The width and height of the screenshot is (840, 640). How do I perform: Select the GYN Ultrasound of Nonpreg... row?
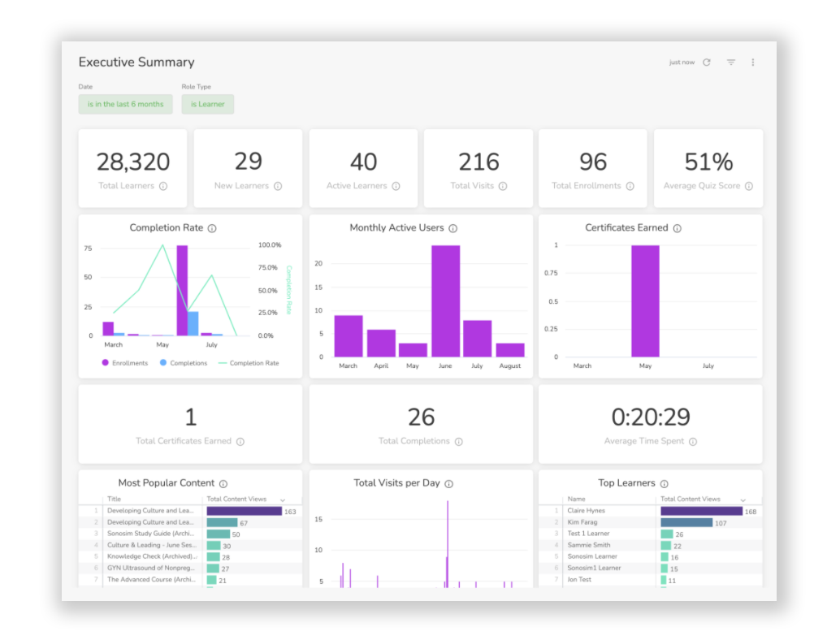click(190, 569)
